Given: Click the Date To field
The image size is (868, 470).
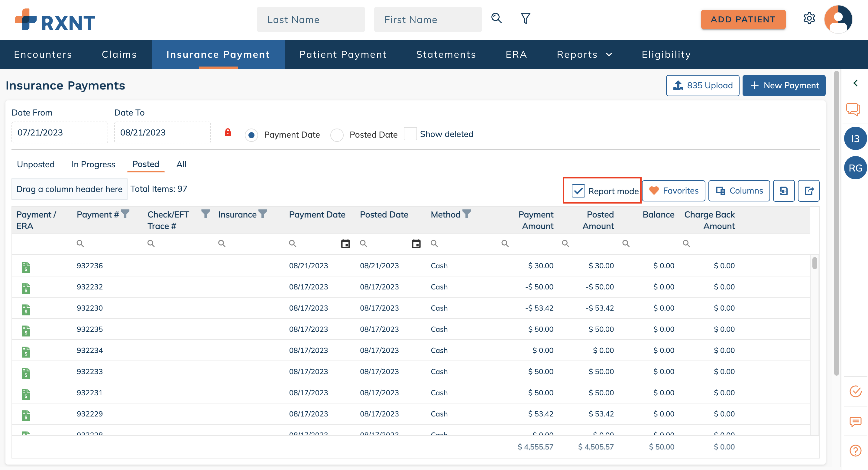Looking at the screenshot, I should tap(162, 132).
